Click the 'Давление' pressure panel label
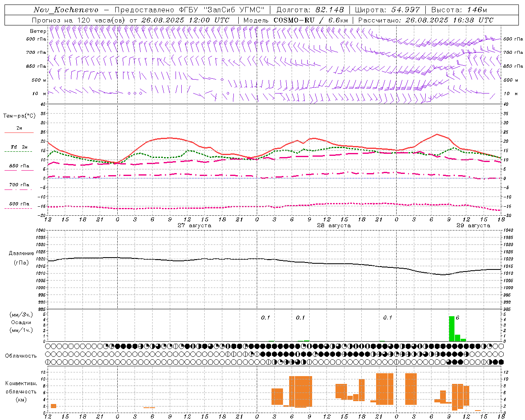The height and width of the screenshot is (420, 525). 21,253
